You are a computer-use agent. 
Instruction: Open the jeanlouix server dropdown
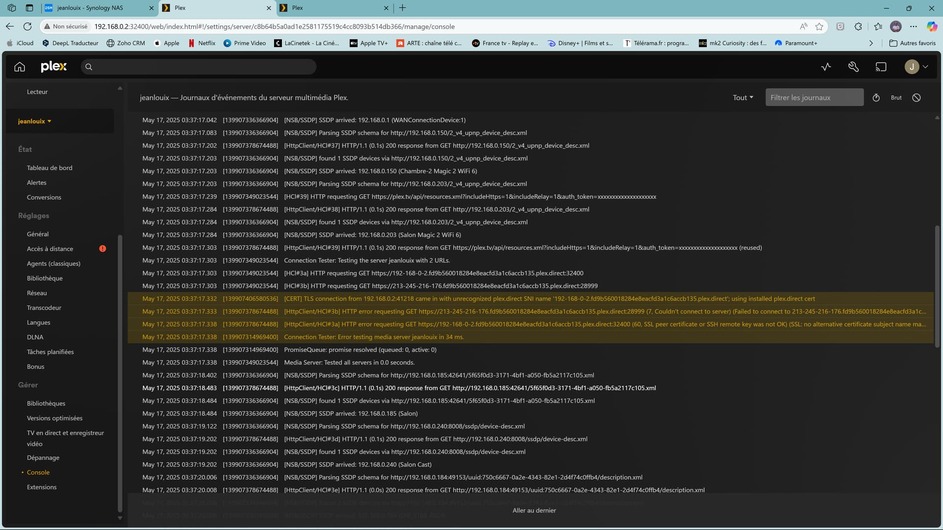tap(34, 121)
